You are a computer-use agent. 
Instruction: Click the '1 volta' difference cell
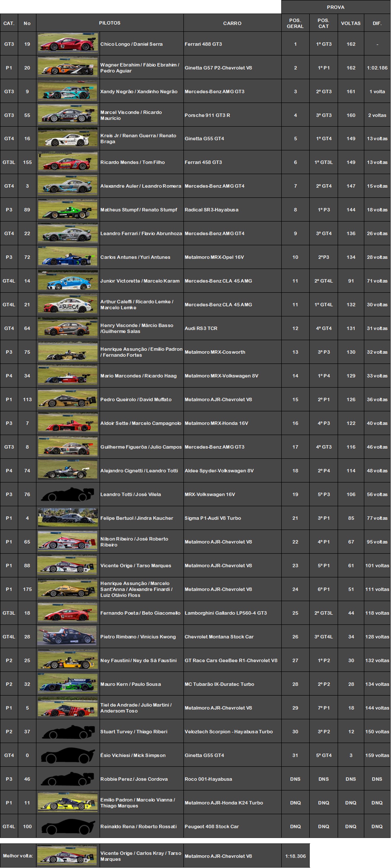[377, 91]
